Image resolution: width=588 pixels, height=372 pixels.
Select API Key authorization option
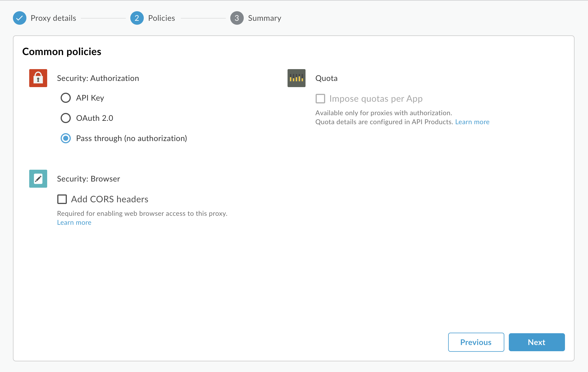tap(65, 98)
